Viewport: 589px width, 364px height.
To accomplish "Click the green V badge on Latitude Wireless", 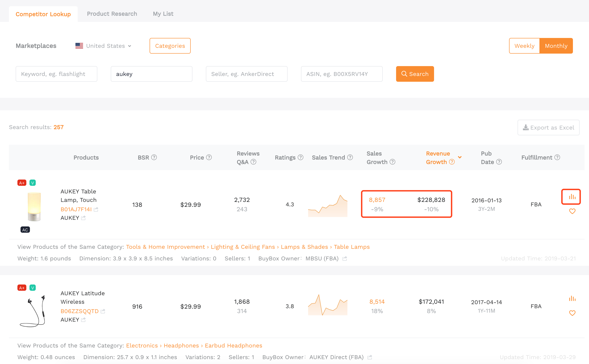I will tap(33, 288).
